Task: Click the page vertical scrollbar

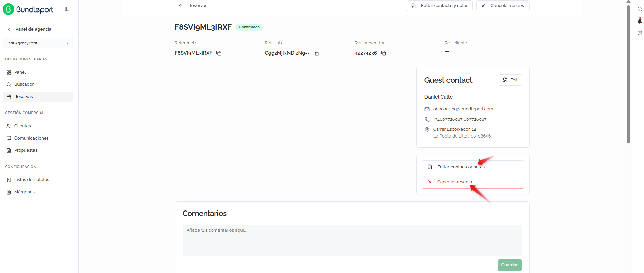Action: pyautogui.click(x=628, y=74)
